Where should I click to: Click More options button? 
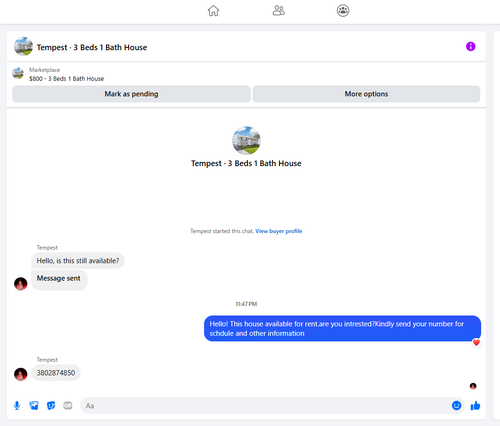click(366, 94)
